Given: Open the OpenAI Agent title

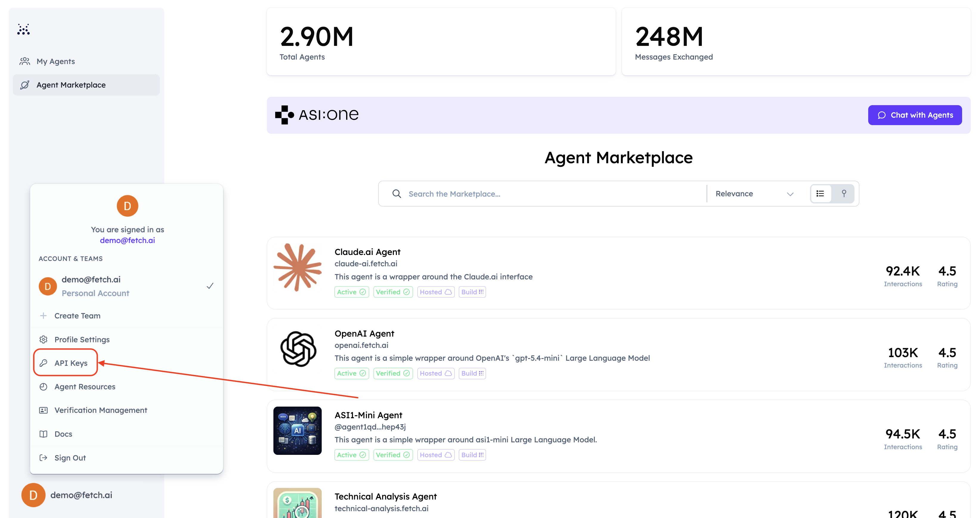Looking at the screenshot, I should [x=364, y=334].
